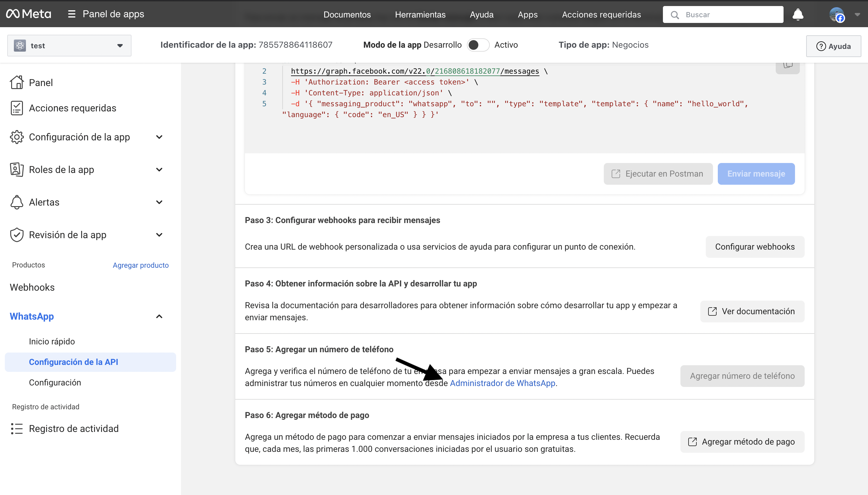Open the hamburger menu beside Panel de apps

(71, 14)
